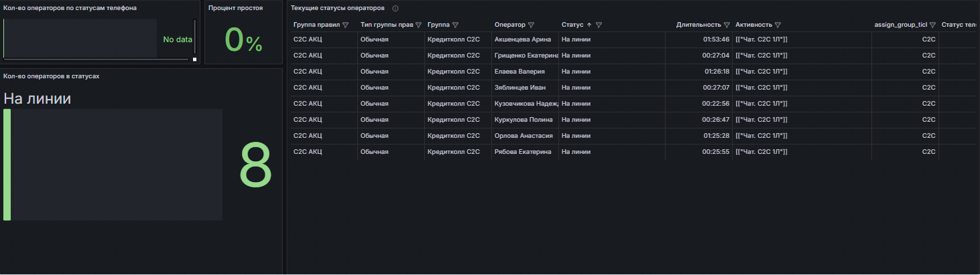Open the Статус column filter funnel

click(599, 25)
